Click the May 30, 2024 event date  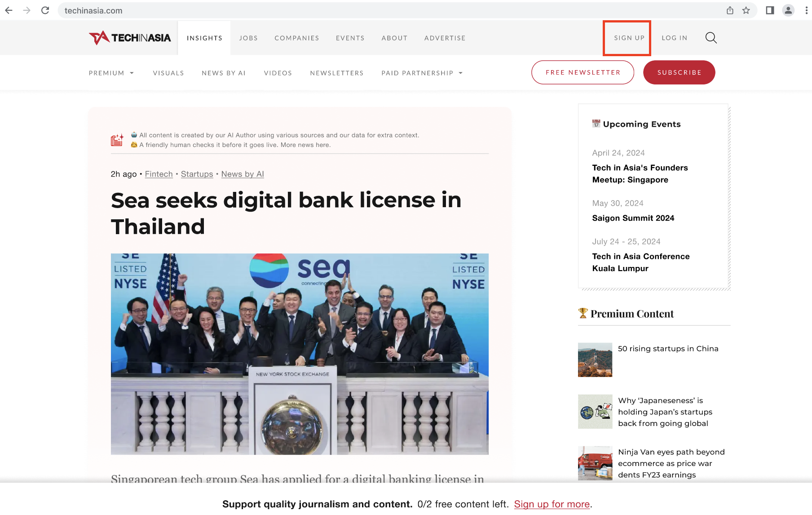point(618,203)
